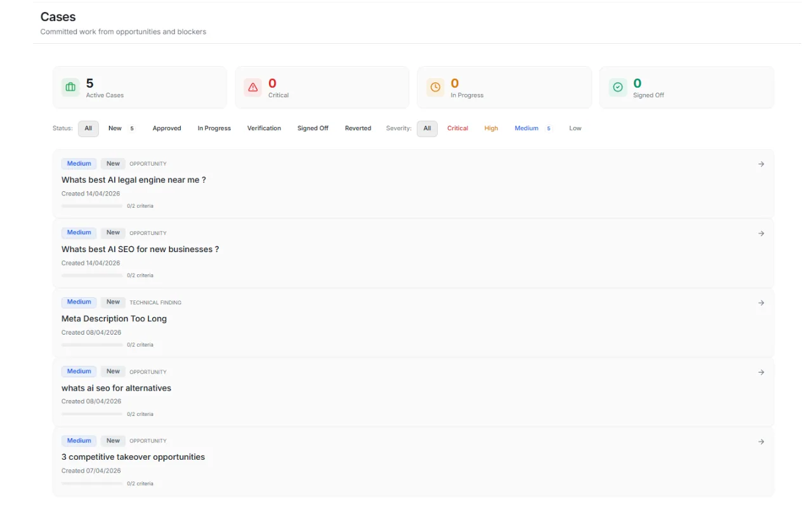This screenshot has width=812, height=508.
Task: Open the 'Meta Description Too Long' case arrow
Action: tap(761, 303)
